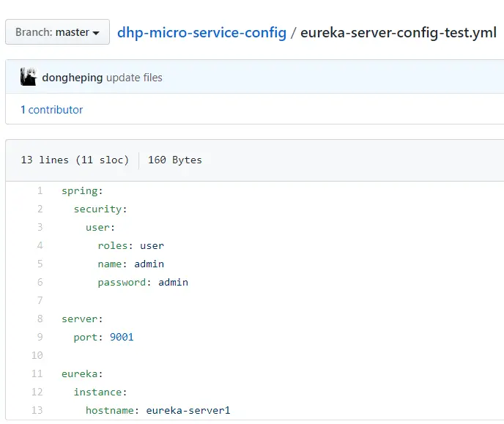
Task: Show the 1 contributor list
Action: pyautogui.click(x=51, y=110)
